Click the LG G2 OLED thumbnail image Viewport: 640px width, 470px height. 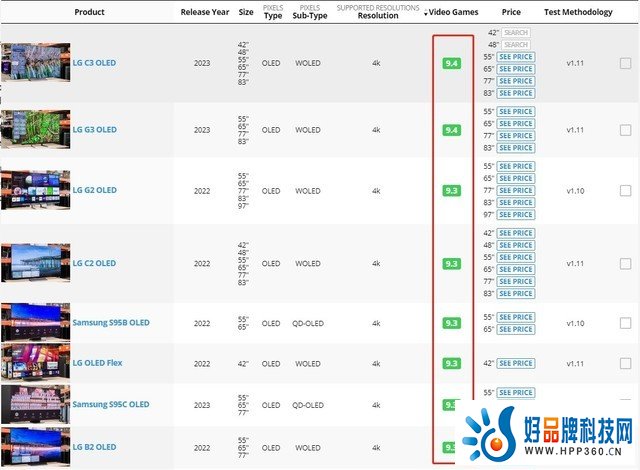point(36,190)
